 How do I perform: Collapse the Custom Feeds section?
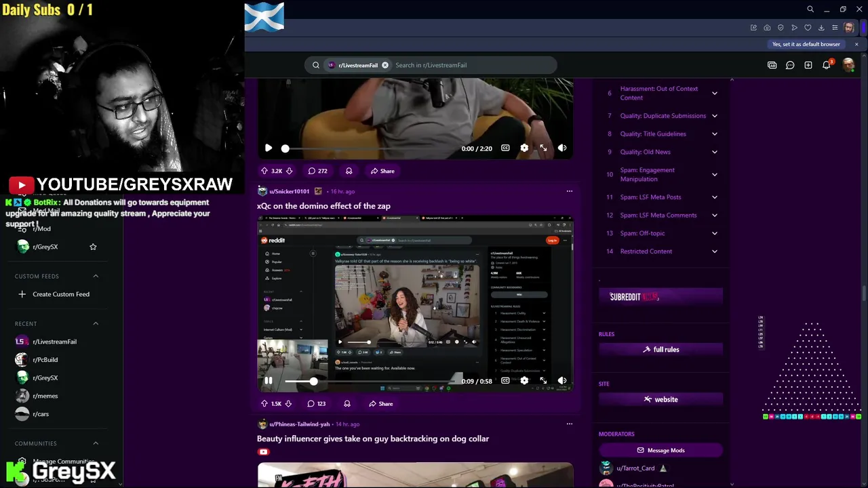tap(96, 276)
